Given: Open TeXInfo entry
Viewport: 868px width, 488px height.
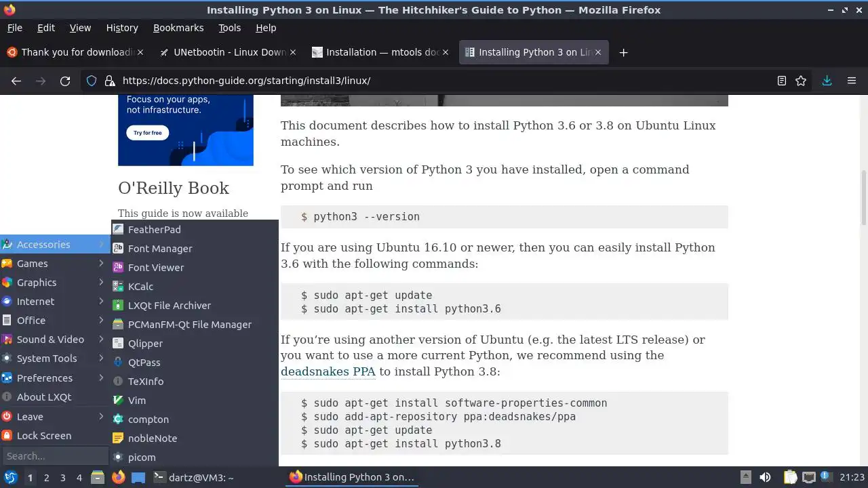Looking at the screenshot, I should point(195,381).
